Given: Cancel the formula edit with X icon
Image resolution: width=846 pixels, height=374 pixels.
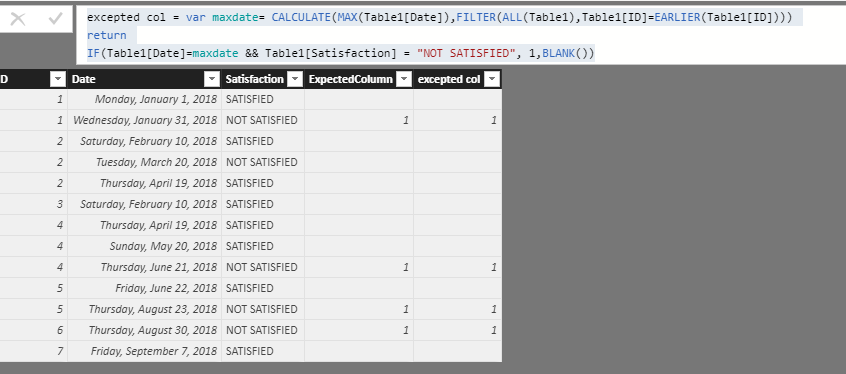Looking at the screenshot, I should point(18,19).
